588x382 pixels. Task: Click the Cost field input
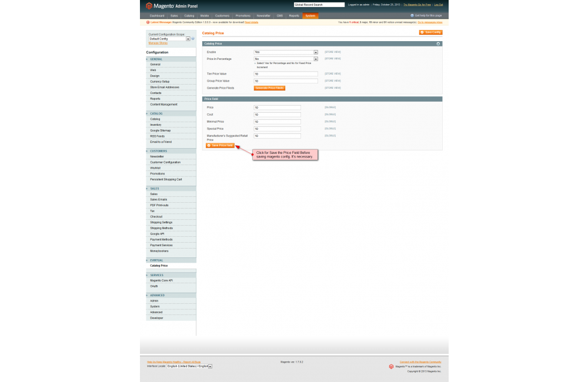(277, 115)
